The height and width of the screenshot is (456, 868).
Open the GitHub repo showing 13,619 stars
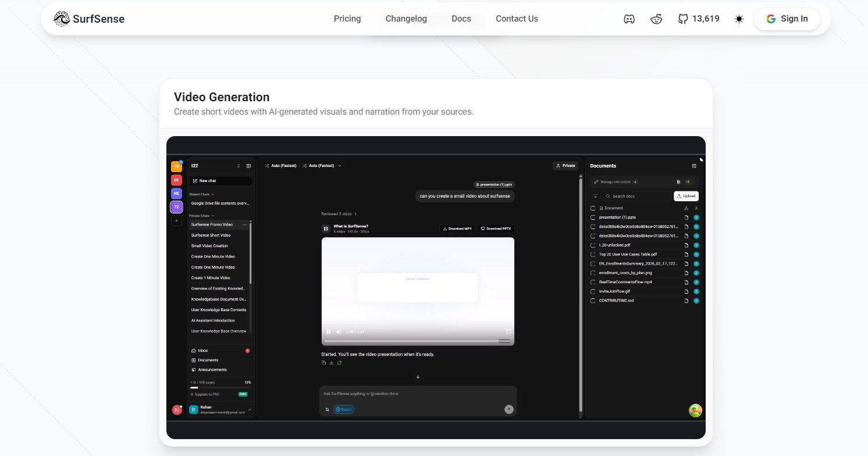pyautogui.click(x=698, y=19)
